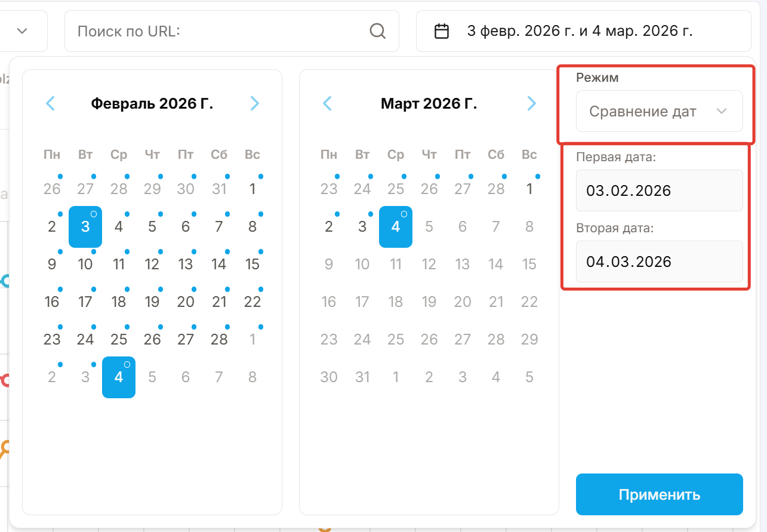Viewport: 767px width, 532px height.
Task: Click the calendar icon in date field
Action: tap(442, 31)
